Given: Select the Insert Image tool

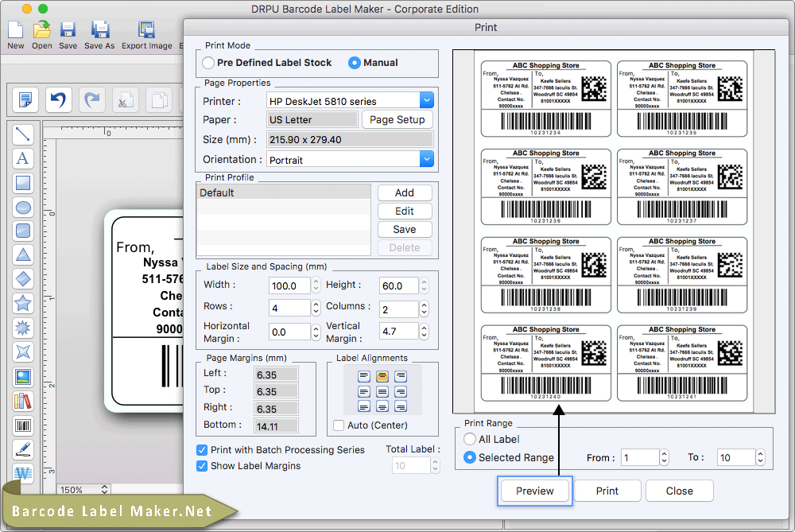Looking at the screenshot, I should [x=23, y=377].
